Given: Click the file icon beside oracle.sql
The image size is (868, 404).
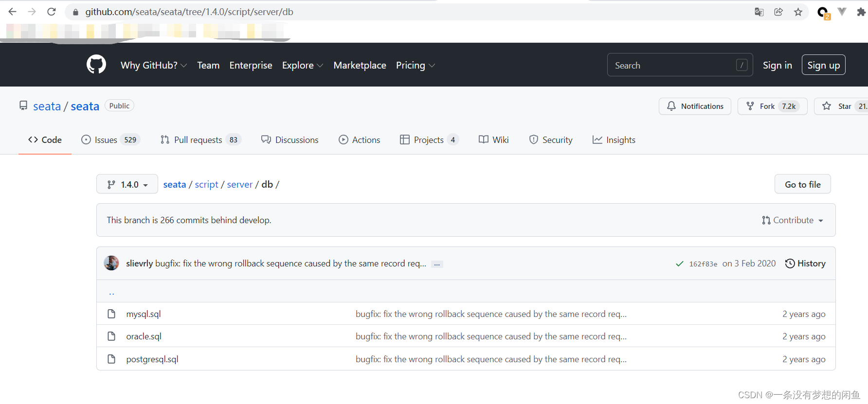Looking at the screenshot, I should pos(111,336).
